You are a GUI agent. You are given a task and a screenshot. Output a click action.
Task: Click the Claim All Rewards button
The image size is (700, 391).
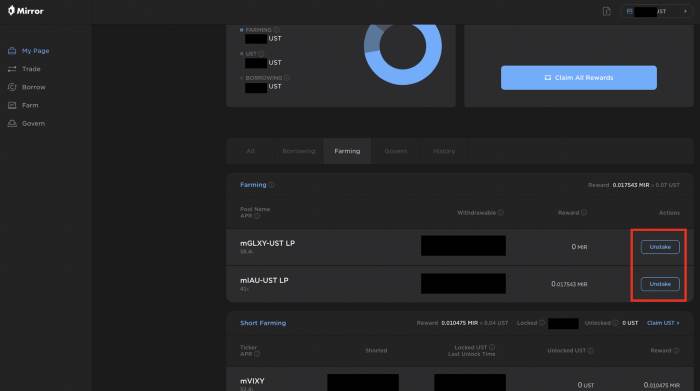tap(579, 78)
